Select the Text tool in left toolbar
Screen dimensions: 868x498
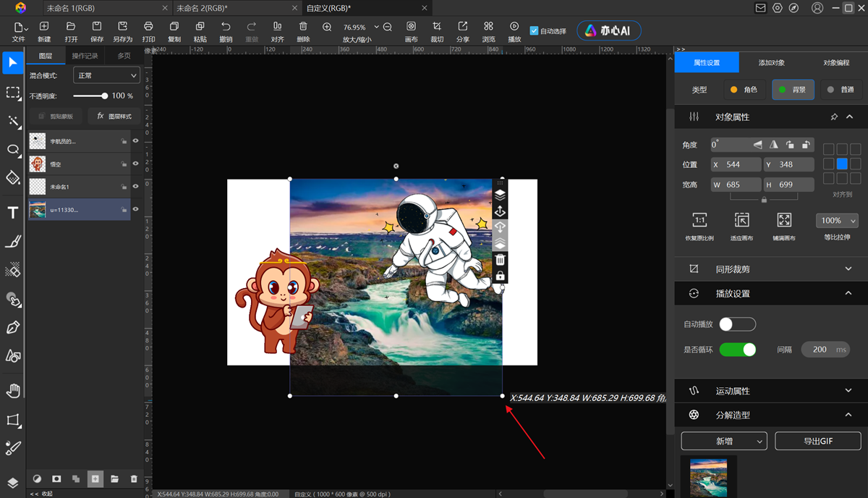click(13, 212)
